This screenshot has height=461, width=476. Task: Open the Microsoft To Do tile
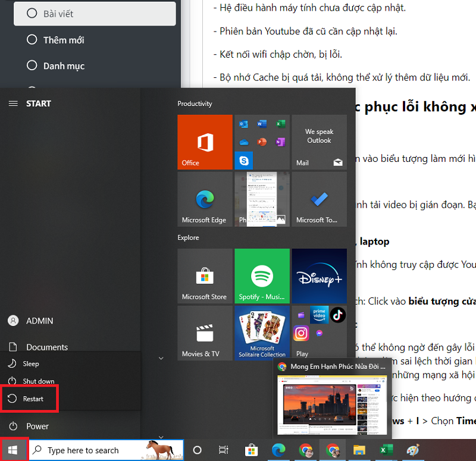320,199
